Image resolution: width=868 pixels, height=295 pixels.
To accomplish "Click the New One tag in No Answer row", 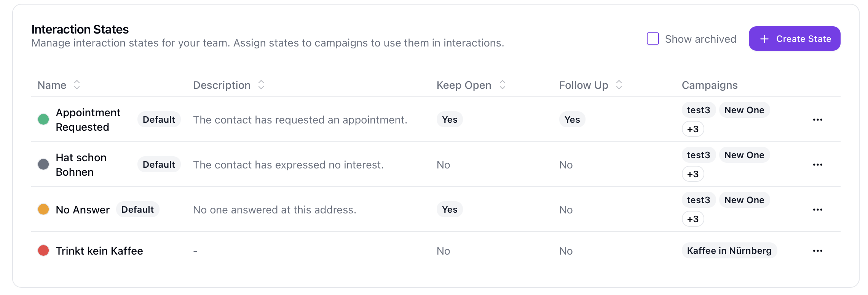I will pyautogui.click(x=744, y=200).
